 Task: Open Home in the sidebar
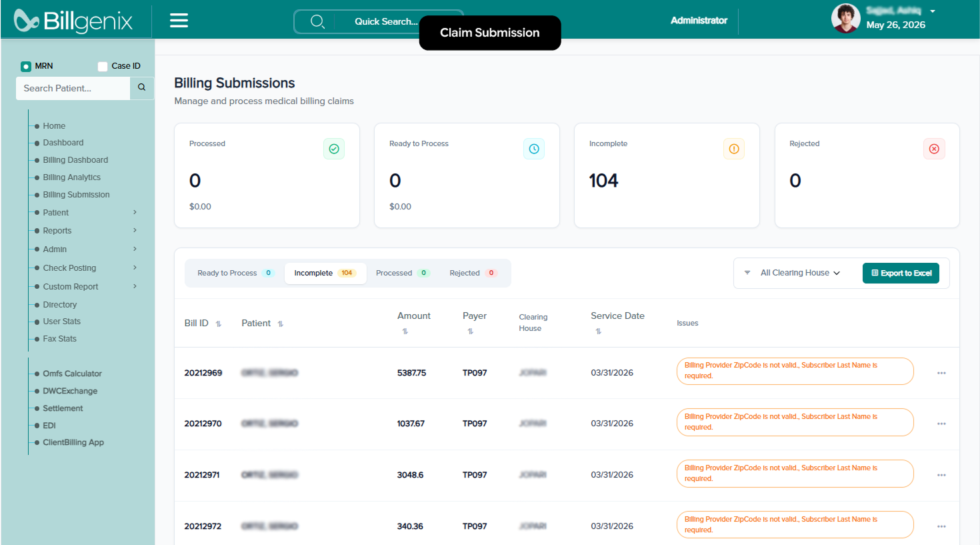[54, 126]
